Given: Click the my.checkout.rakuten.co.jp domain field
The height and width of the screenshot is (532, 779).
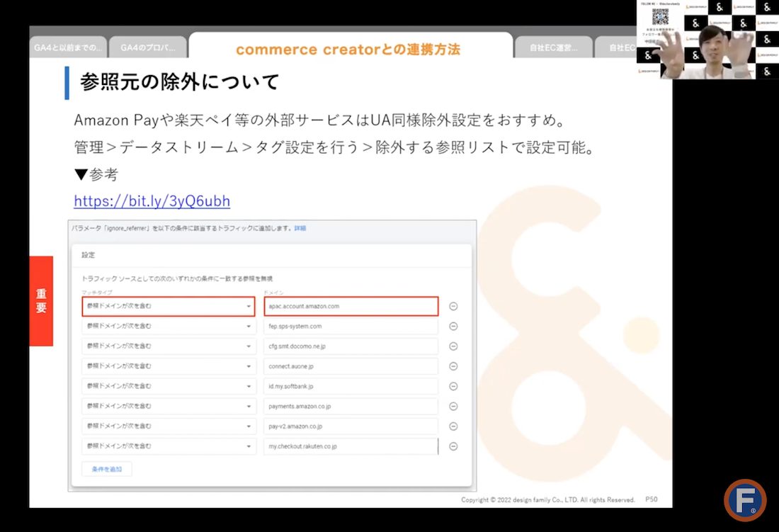Looking at the screenshot, I should 351,446.
